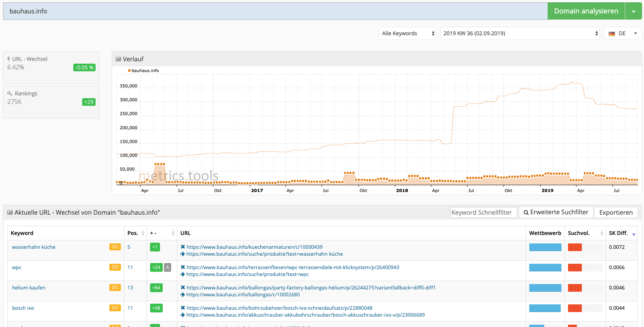Open the calendar week 2019 KW 36 selector

(520, 33)
